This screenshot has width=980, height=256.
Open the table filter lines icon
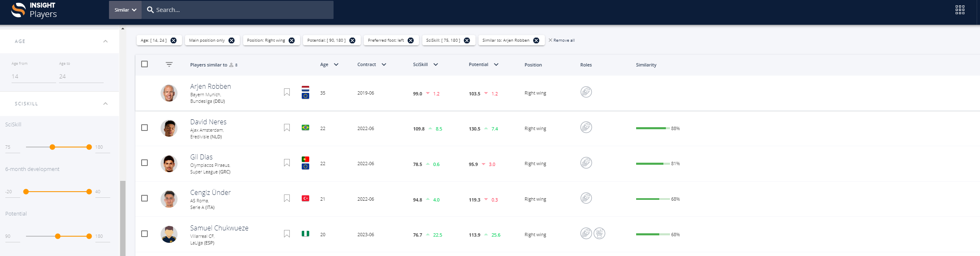point(169,64)
